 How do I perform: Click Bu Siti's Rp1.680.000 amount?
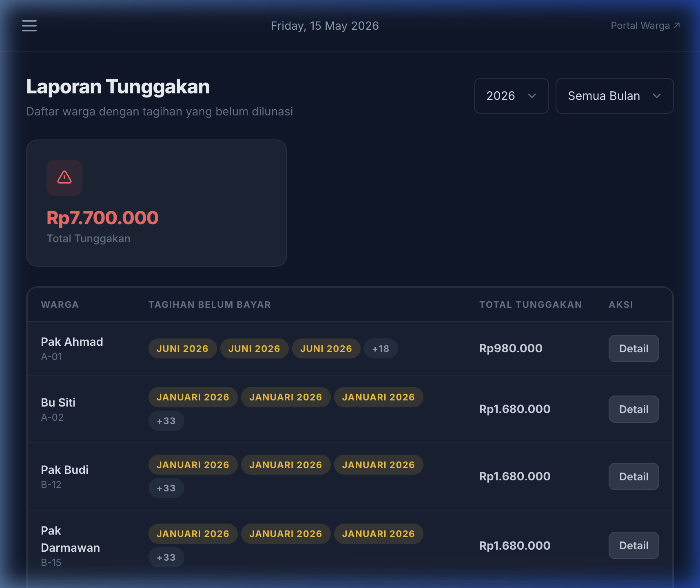point(515,409)
